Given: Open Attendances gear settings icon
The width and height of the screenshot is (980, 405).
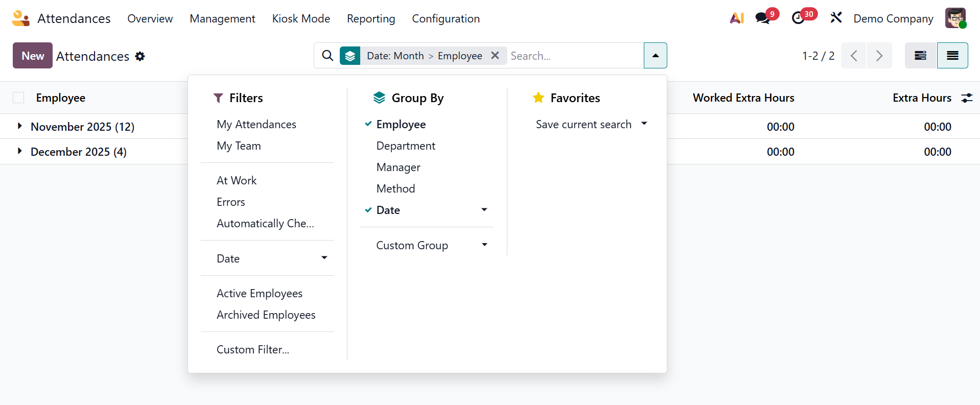Looking at the screenshot, I should point(140,56).
